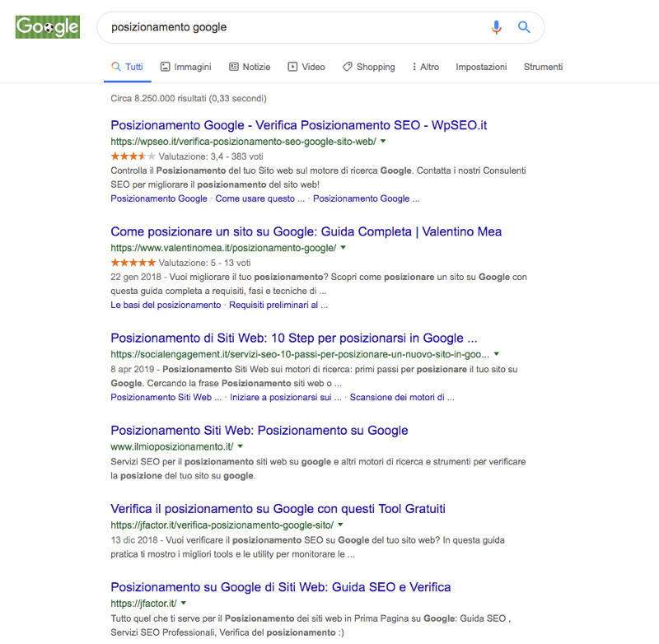Run search with the blue magnifier icon
Screen dimensions: 659x644
click(524, 27)
